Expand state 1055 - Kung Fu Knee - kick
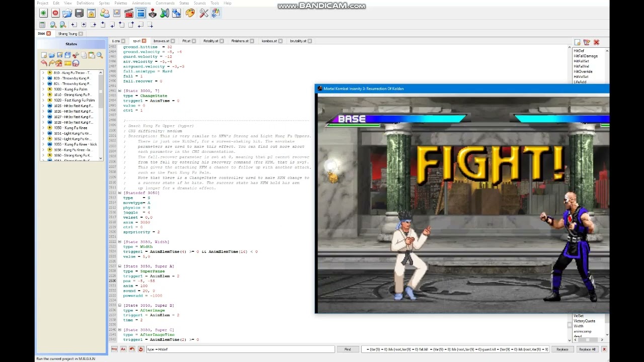 [x=44, y=144]
